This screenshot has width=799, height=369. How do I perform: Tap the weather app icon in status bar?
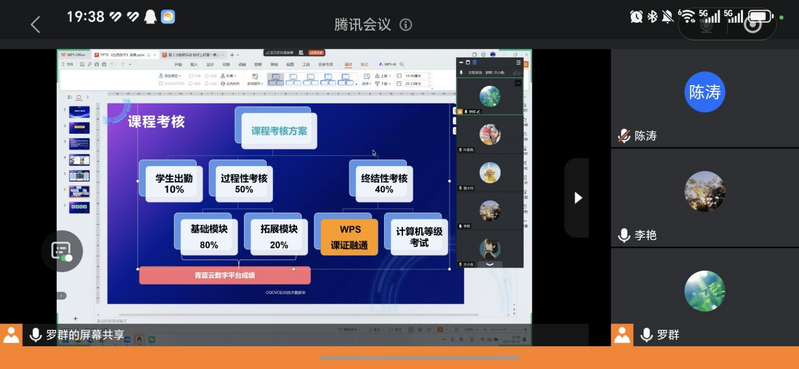(x=168, y=17)
